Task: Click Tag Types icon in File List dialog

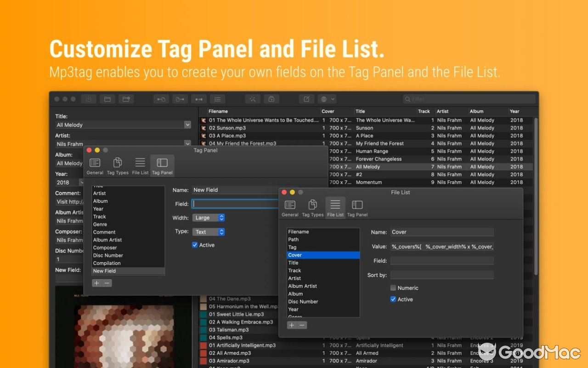Action: click(312, 207)
